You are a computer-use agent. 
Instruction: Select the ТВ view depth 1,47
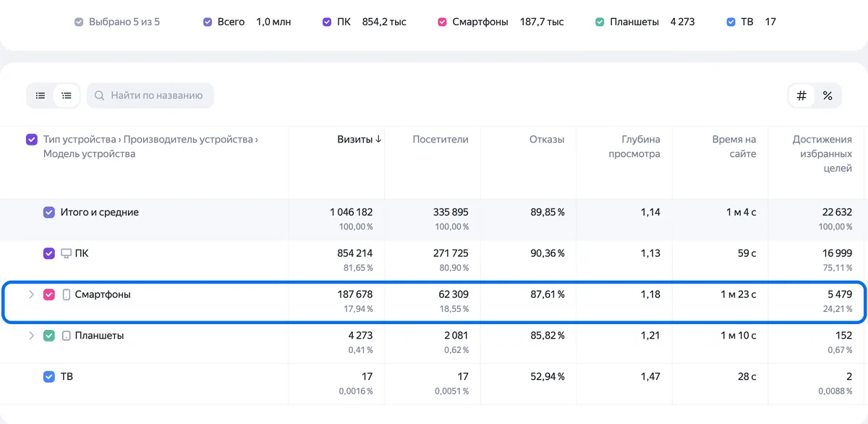650,376
